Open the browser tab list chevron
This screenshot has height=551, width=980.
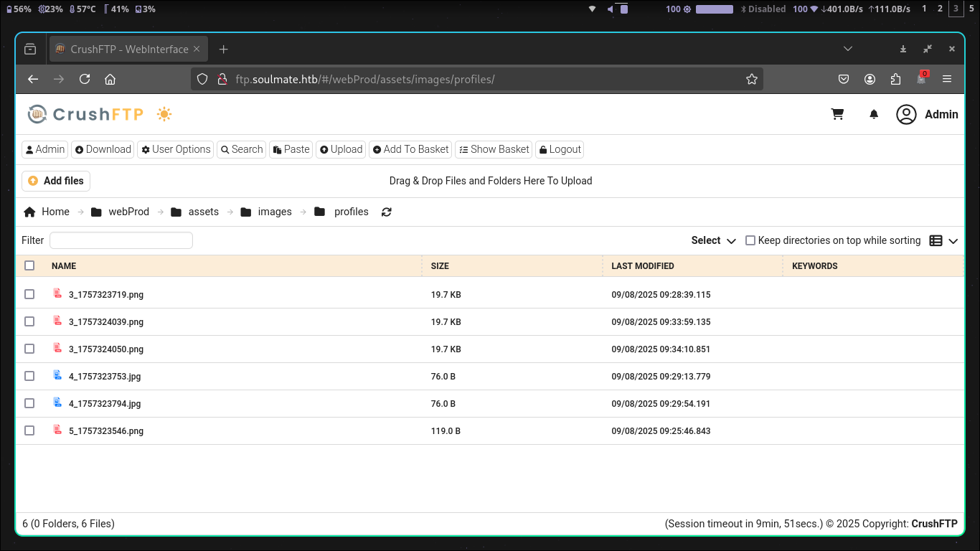[x=847, y=49]
